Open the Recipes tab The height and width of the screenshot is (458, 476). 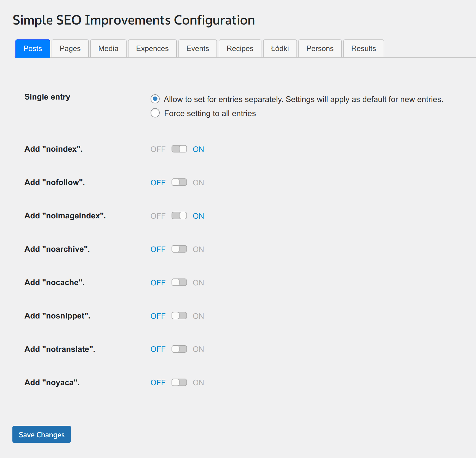(x=240, y=49)
